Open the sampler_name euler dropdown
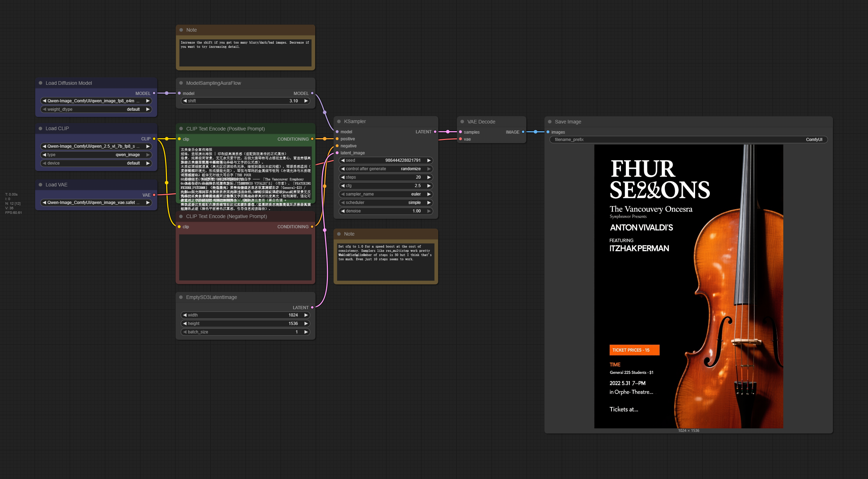This screenshot has width=868, height=479. coord(386,194)
